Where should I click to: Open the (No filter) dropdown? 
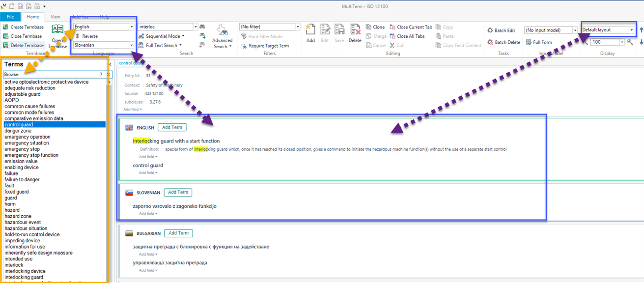[x=297, y=26]
